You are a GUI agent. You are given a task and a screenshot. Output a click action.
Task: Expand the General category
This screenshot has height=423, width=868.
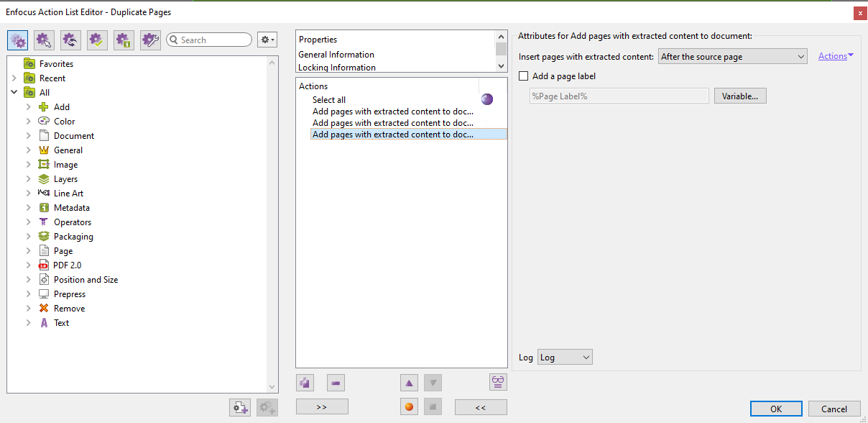(29, 150)
